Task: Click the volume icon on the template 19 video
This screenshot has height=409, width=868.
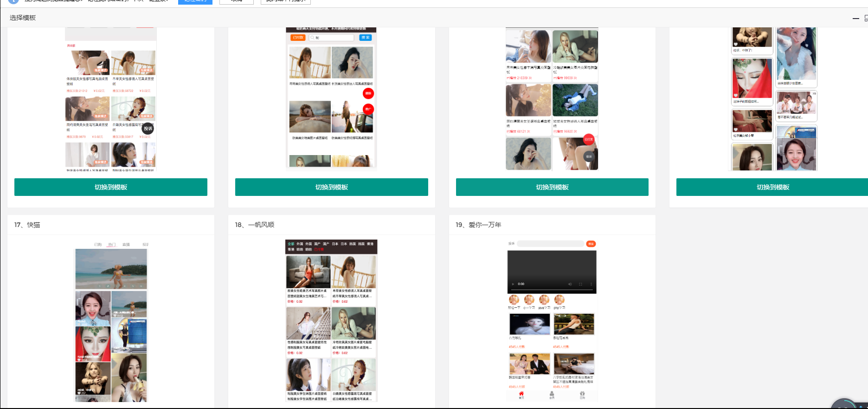Action: [570, 284]
